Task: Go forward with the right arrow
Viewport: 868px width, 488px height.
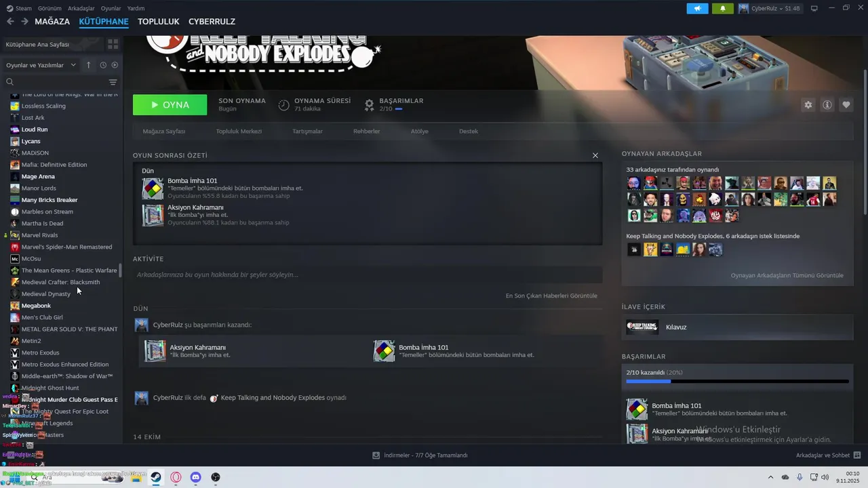Action: click(24, 22)
